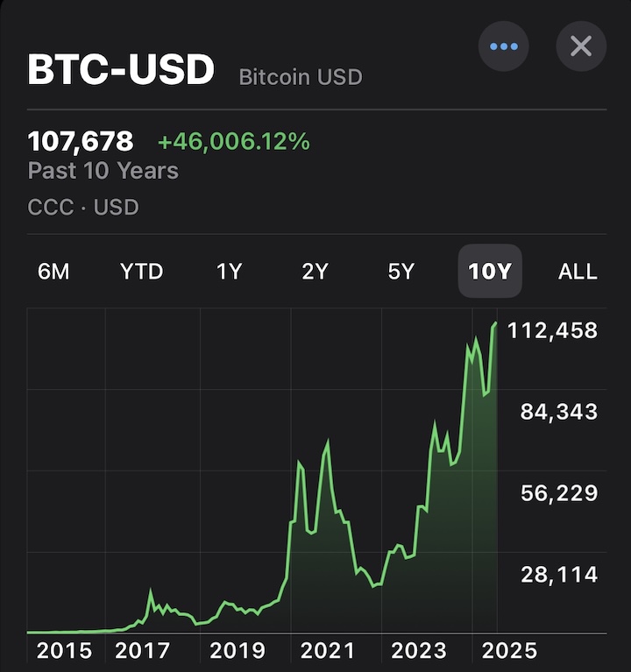Viewport: 631px width, 672px height.
Task: Select the YTD time range
Action: [x=141, y=272]
